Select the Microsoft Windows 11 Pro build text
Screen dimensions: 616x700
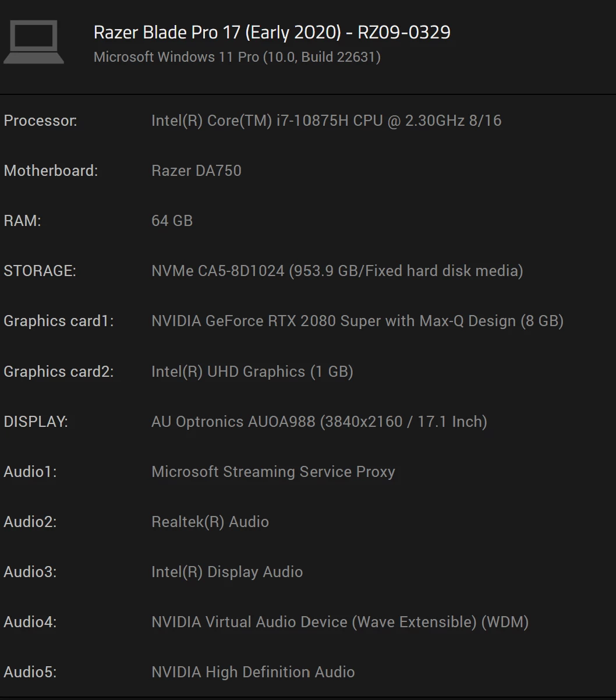(237, 57)
